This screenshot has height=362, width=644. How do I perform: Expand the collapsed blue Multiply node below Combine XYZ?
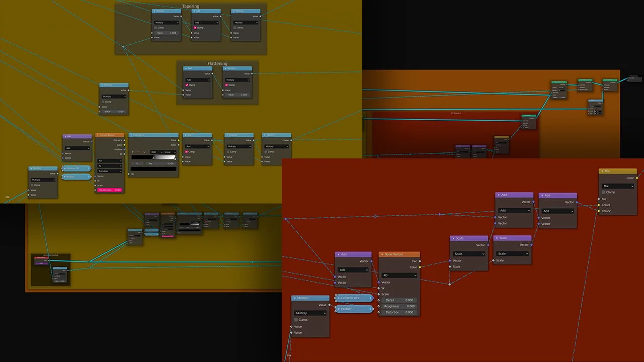(339, 309)
